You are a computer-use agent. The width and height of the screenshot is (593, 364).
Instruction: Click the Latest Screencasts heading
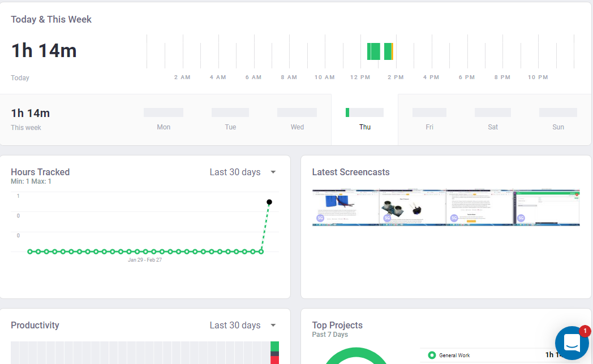click(x=351, y=172)
